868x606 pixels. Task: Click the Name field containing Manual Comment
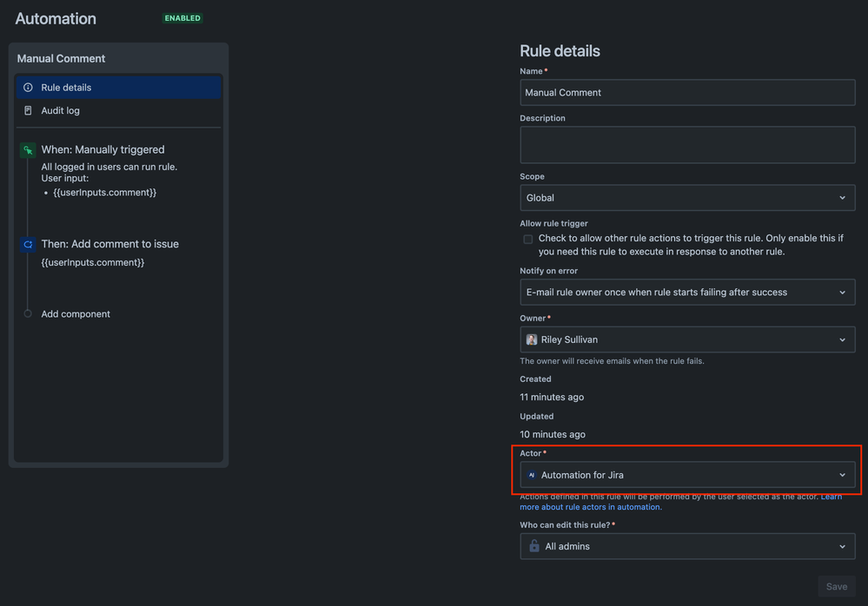click(x=687, y=92)
